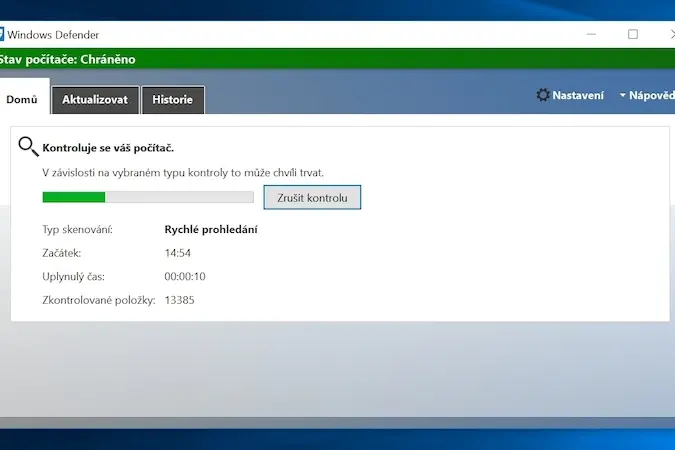
Task: Click the 'Rychlé prohledání' scan type value
Action: (211, 230)
